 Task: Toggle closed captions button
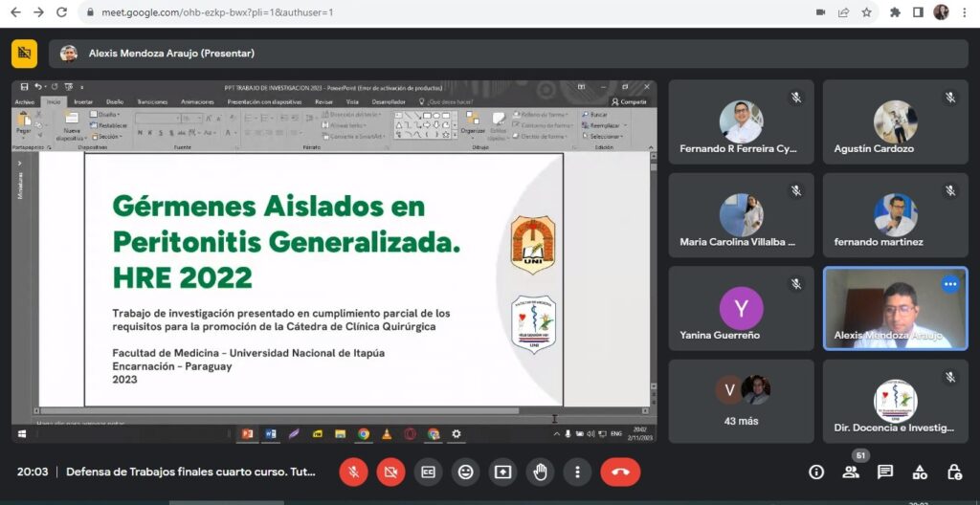click(428, 472)
